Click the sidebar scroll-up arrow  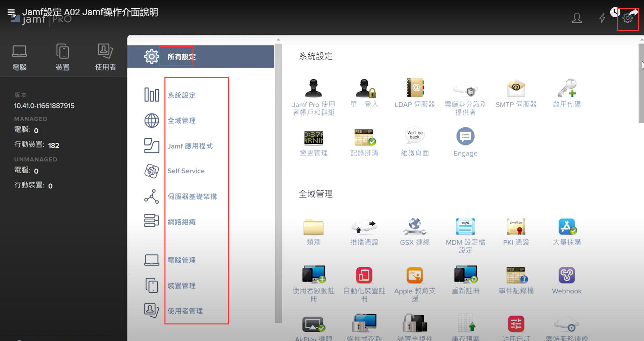click(x=278, y=40)
